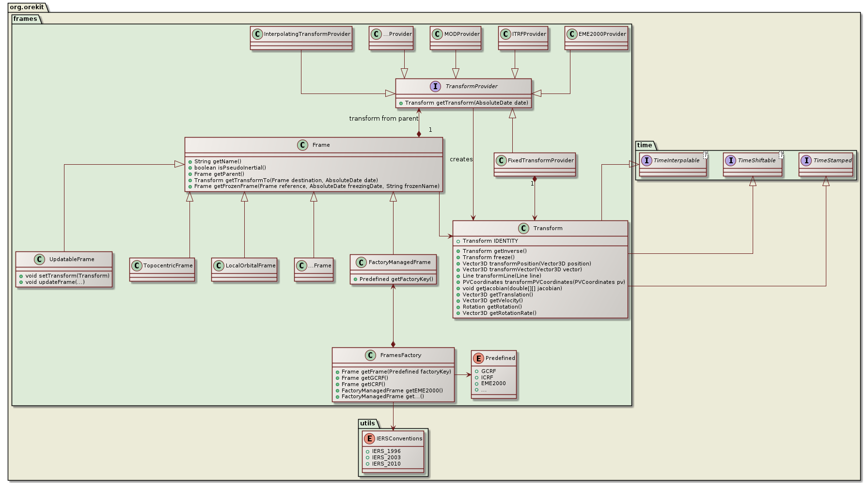Screen dimensions: 868x483
Task: Click the enum icon of IERSConventions
Action: [x=370, y=438]
